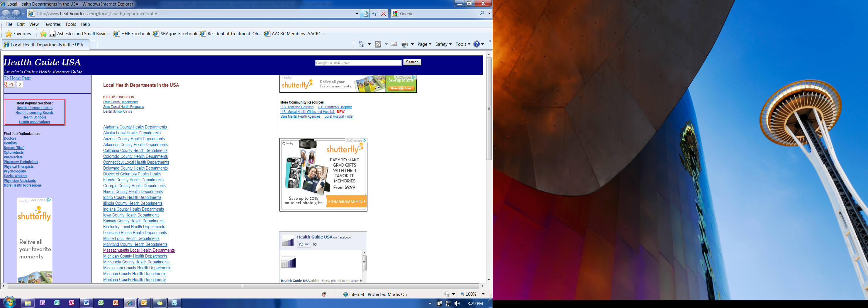
Task: Click the volume speaker icon in system tray
Action: pyautogui.click(x=457, y=303)
